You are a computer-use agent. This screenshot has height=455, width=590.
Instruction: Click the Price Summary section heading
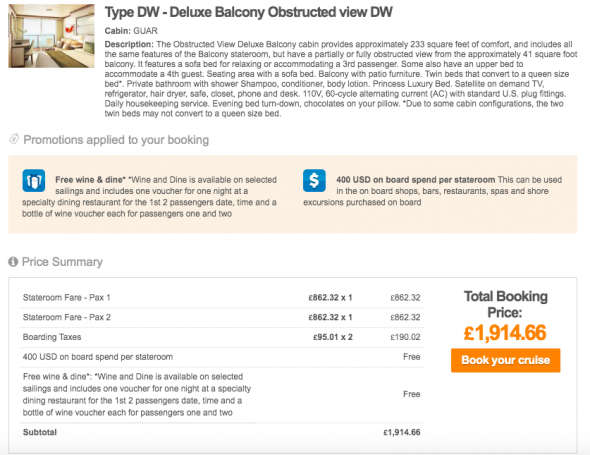62,262
